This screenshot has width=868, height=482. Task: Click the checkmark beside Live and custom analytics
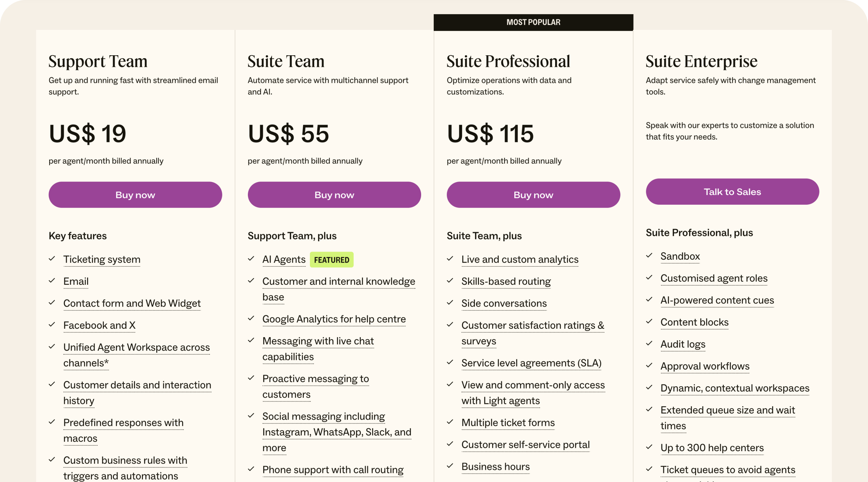pyautogui.click(x=450, y=258)
